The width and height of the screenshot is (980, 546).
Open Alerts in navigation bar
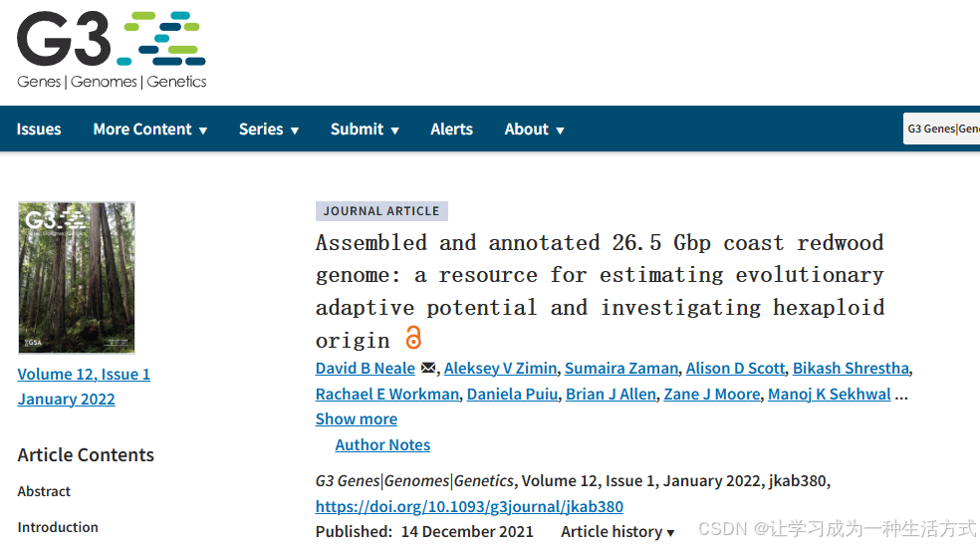tap(451, 130)
